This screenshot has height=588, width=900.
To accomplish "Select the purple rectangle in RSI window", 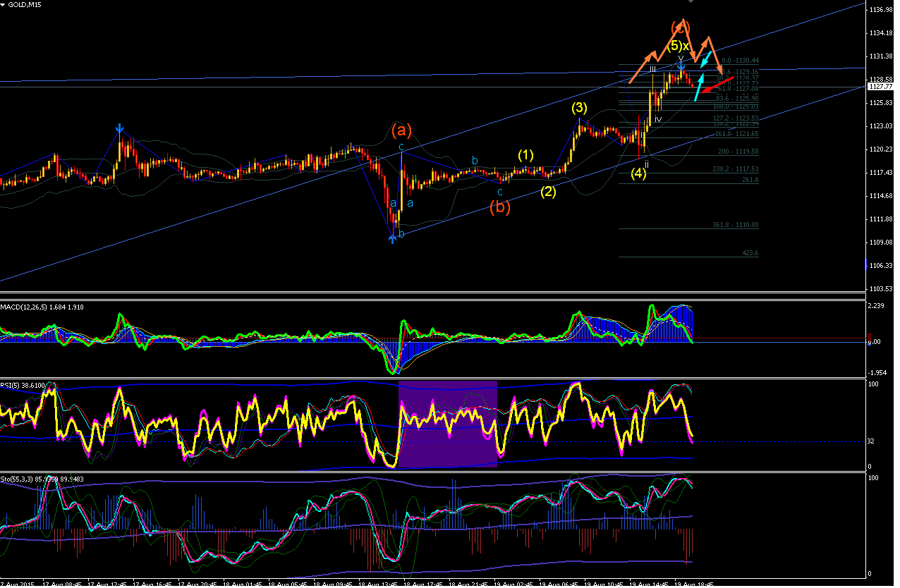I will pos(448,424).
